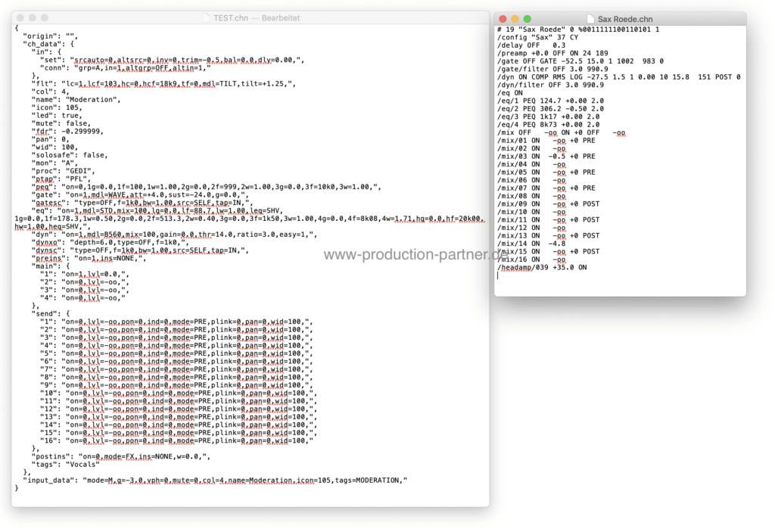Click the -4.8 value on /mix/14 line
Viewport: 775px width, 532px height.
[x=556, y=243]
